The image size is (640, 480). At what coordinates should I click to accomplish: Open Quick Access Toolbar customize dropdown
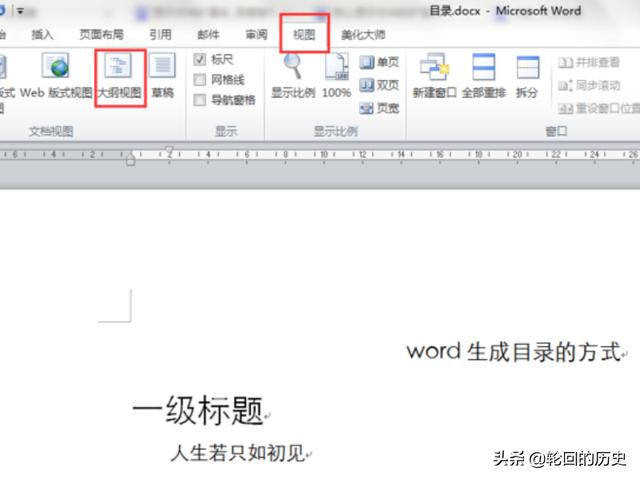click(20, 11)
